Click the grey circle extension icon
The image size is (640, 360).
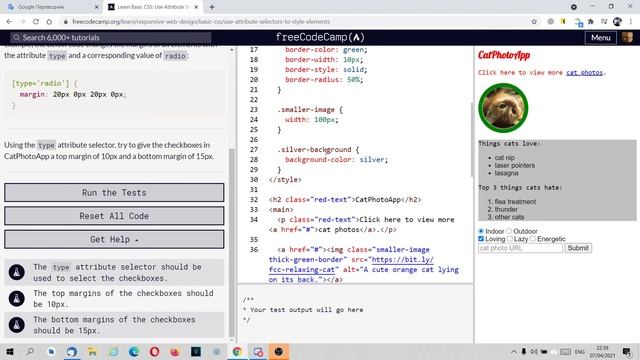(551, 22)
